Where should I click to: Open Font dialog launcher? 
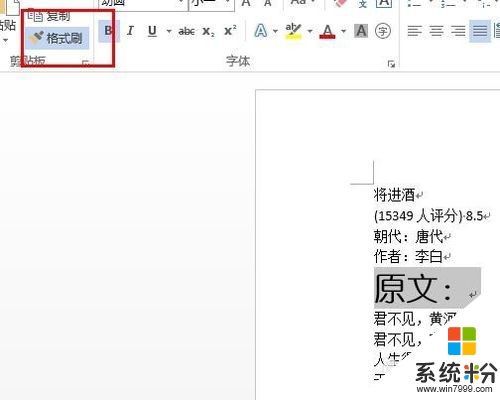click(x=391, y=64)
